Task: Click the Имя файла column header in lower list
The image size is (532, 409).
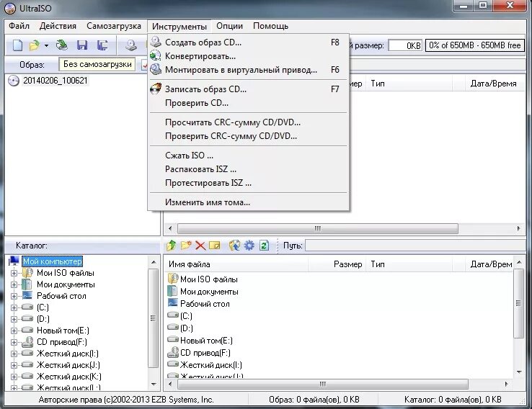Action: (237, 264)
